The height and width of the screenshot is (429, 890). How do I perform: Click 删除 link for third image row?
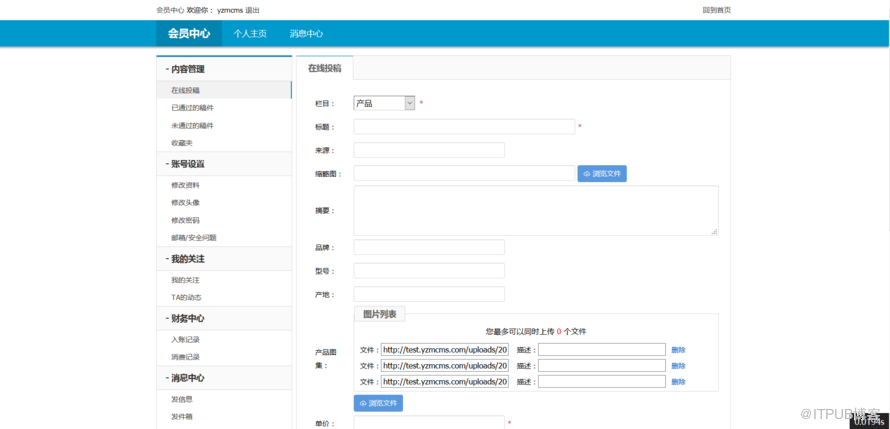pos(678,381)
